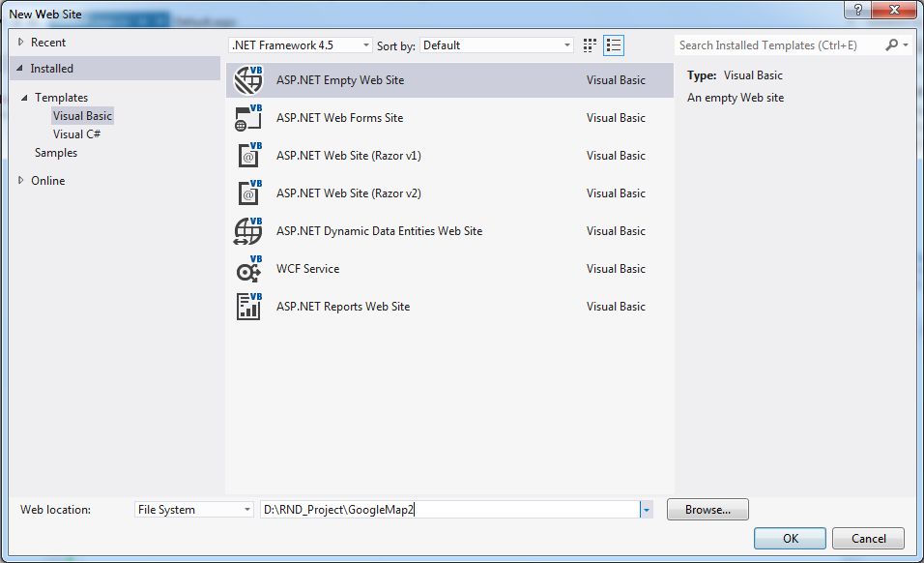Select Visual Basic templates node
The image size is (924, 563).
coord(82,115)
